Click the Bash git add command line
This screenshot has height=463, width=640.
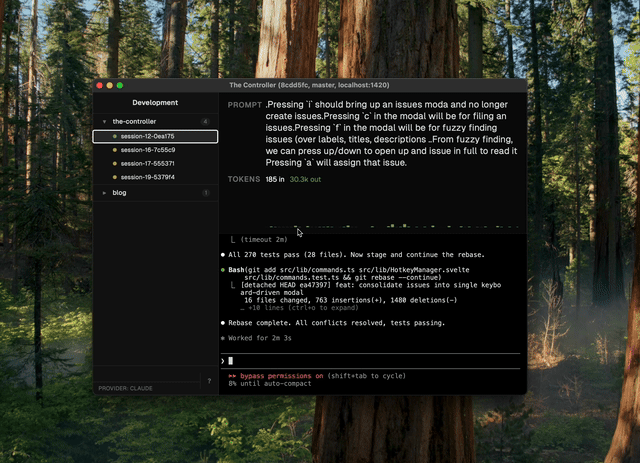pos(349,274)
